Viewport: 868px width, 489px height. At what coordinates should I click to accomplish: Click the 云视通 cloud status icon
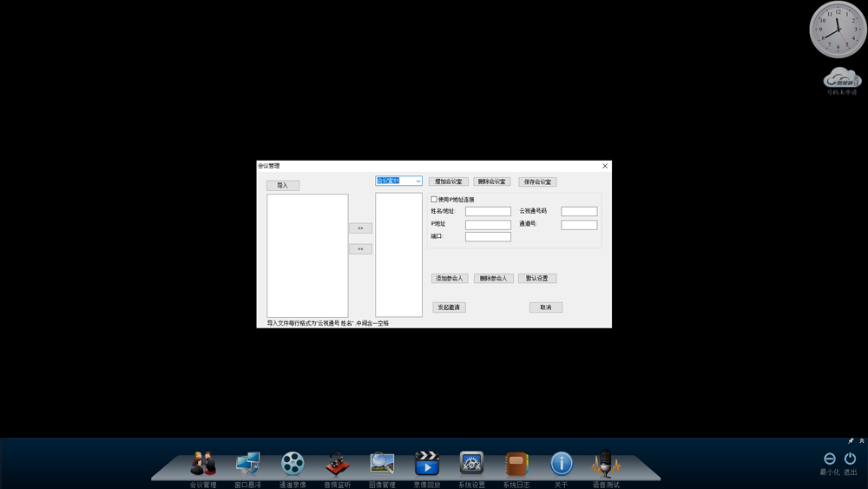click(841, 77)
